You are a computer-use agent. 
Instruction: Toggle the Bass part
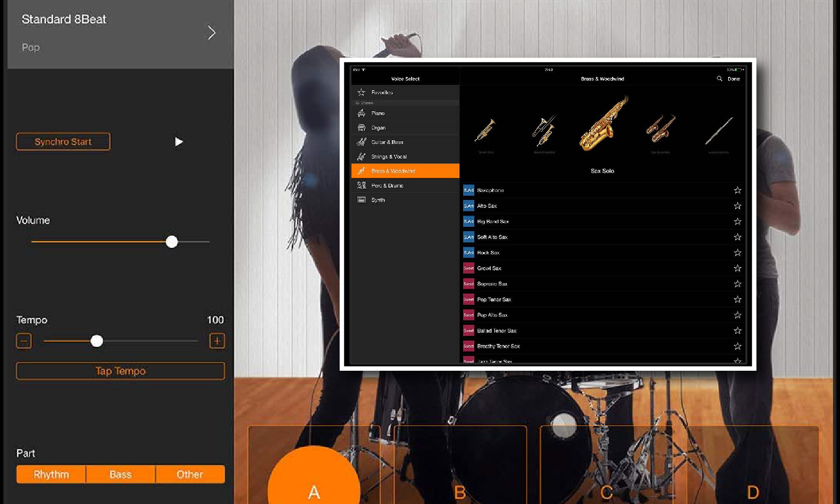click(120, 474)
